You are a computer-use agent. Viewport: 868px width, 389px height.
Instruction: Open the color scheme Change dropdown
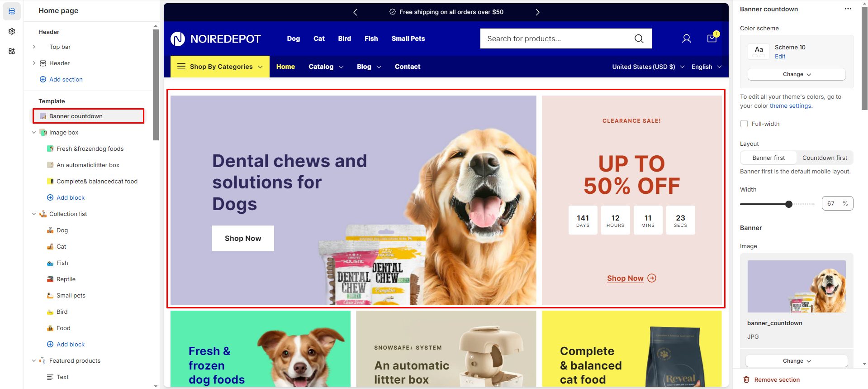click(797, 74)
